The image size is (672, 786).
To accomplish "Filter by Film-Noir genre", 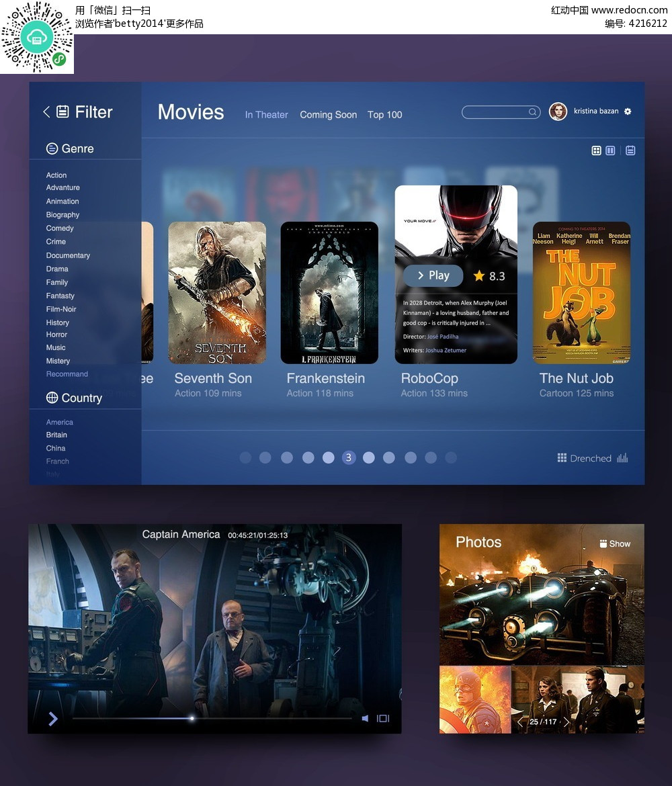I will point(61,309).
